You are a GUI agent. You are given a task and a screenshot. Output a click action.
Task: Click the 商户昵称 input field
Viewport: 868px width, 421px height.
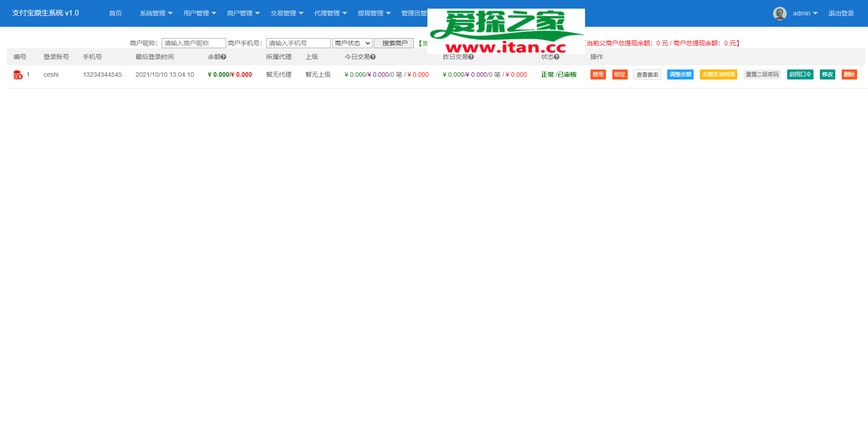coord(193,43)
